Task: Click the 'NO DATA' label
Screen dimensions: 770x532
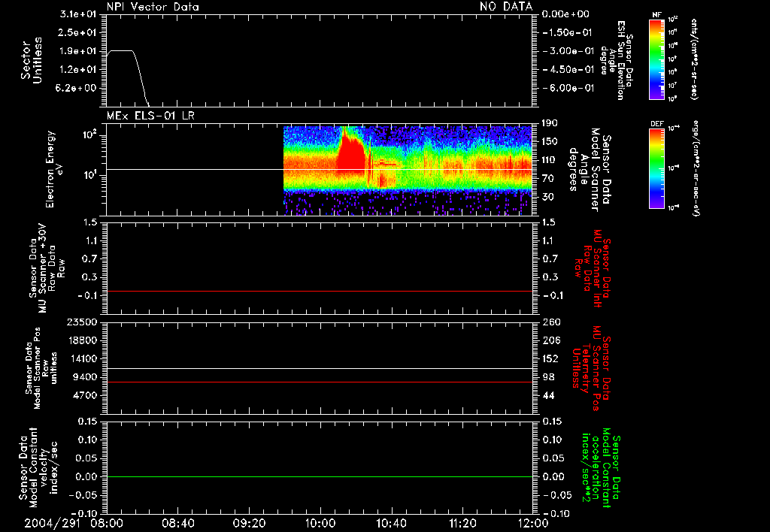Action: click(506, 6)
